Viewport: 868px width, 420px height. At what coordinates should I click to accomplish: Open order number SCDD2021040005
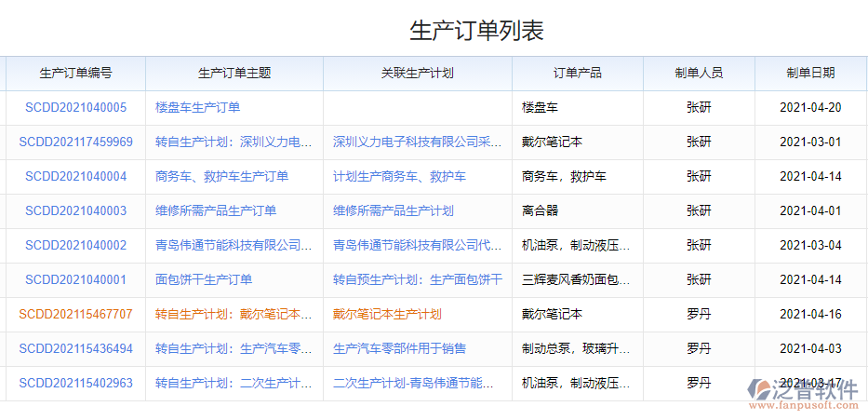tap(75, 108)
